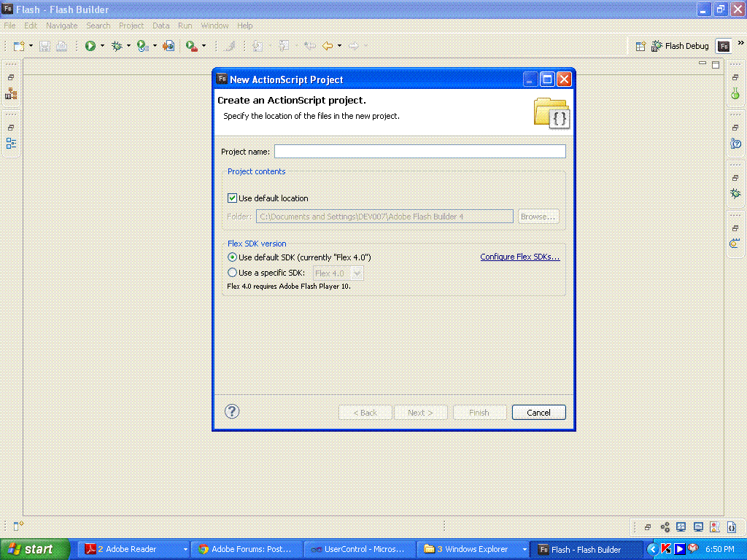
Task: Minimize the editor area
Action: pyautogui.click(x=703, y=63)
